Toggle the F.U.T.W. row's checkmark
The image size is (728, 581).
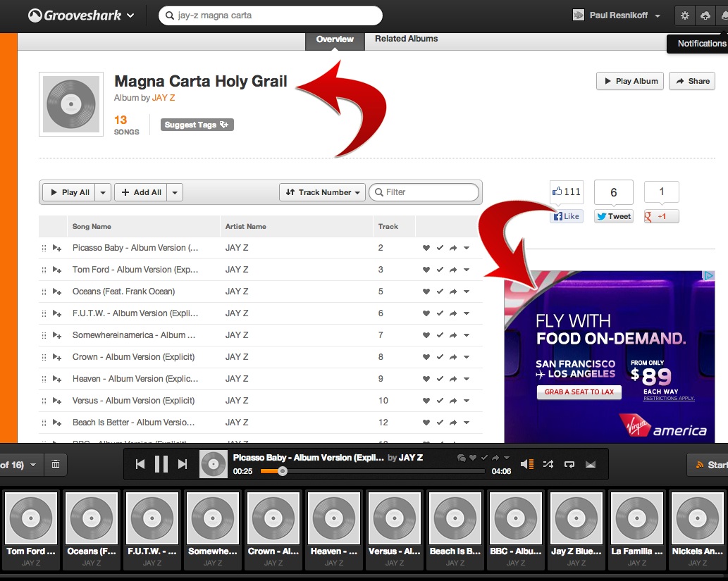(x=440, y=313)
